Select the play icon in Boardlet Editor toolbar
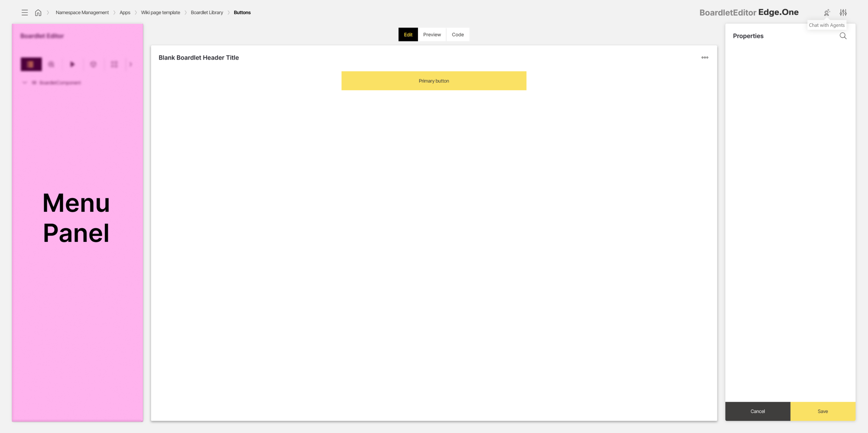The height and width of the screenshot is (433, 868). coord(72,64)
